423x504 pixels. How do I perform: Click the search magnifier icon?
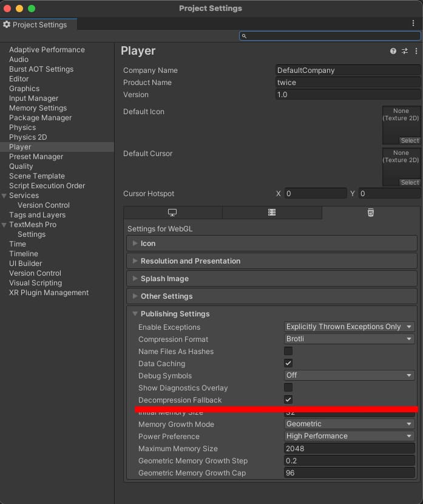[x=244, y=36]
